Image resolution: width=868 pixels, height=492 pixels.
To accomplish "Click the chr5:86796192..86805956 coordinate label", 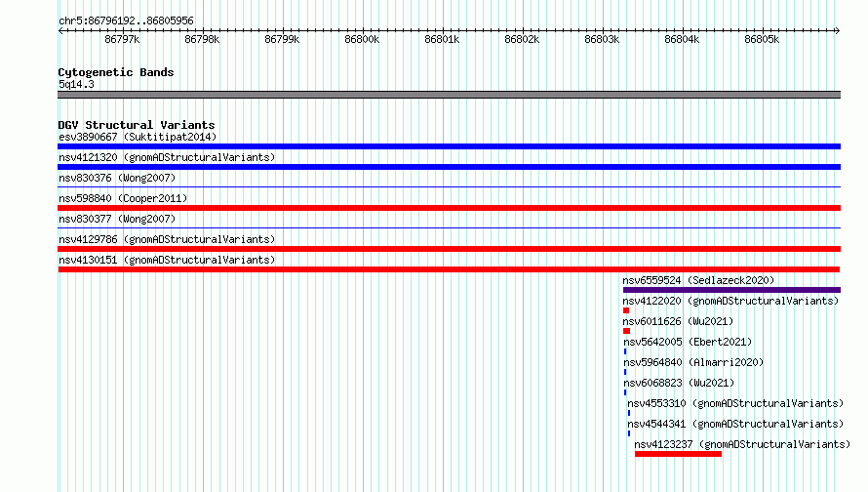I will tap(126, 21).
